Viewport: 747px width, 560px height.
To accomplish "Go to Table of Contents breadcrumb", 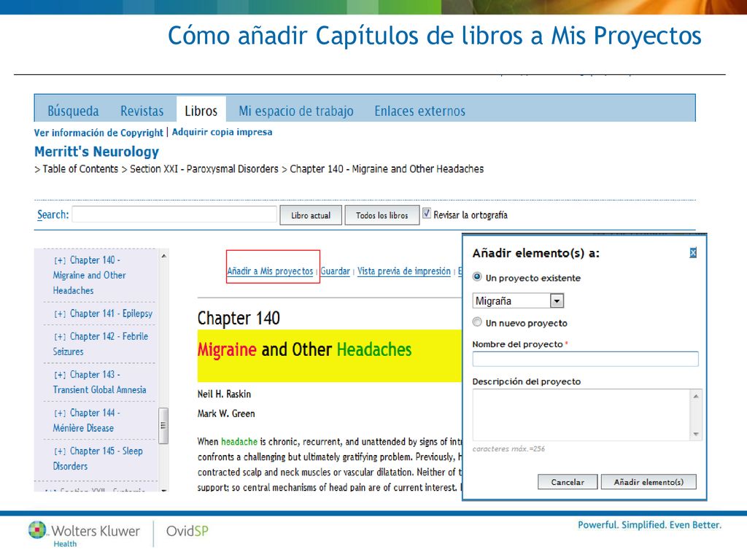I will 80,169.
